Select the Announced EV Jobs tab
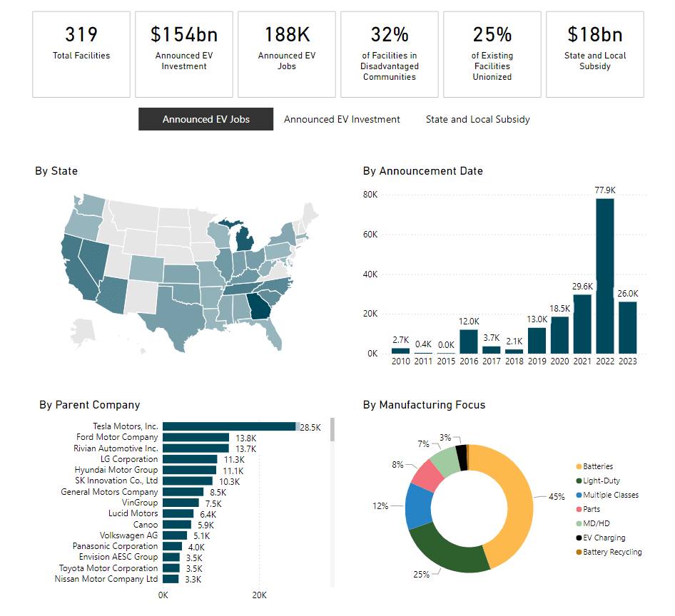This screenshot has width=675, height=616. pyautogui.click(x=205, y=119)
